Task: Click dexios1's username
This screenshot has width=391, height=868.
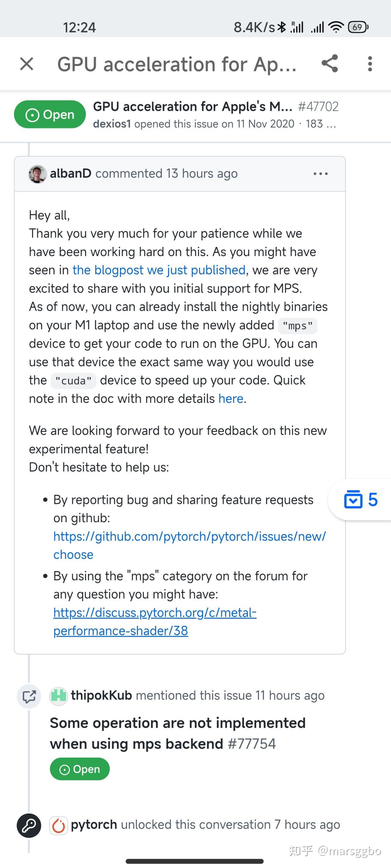Action: (x=112, y=124)
